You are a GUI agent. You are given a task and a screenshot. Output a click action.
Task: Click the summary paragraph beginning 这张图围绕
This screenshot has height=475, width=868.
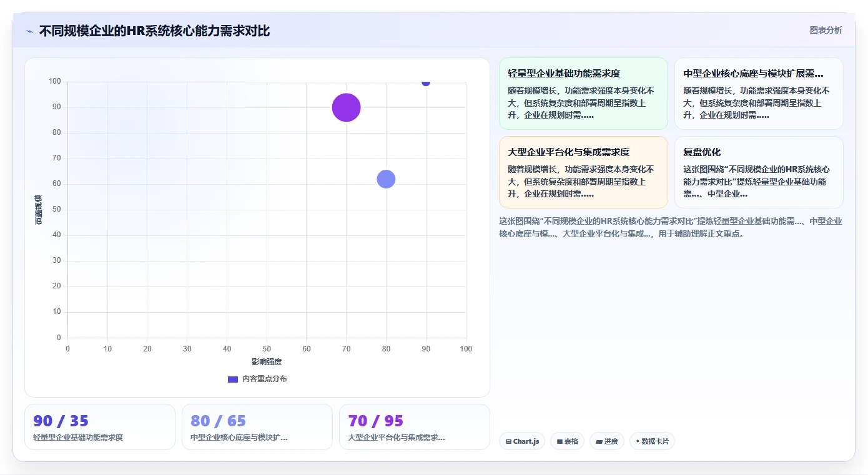click(671, 227)
